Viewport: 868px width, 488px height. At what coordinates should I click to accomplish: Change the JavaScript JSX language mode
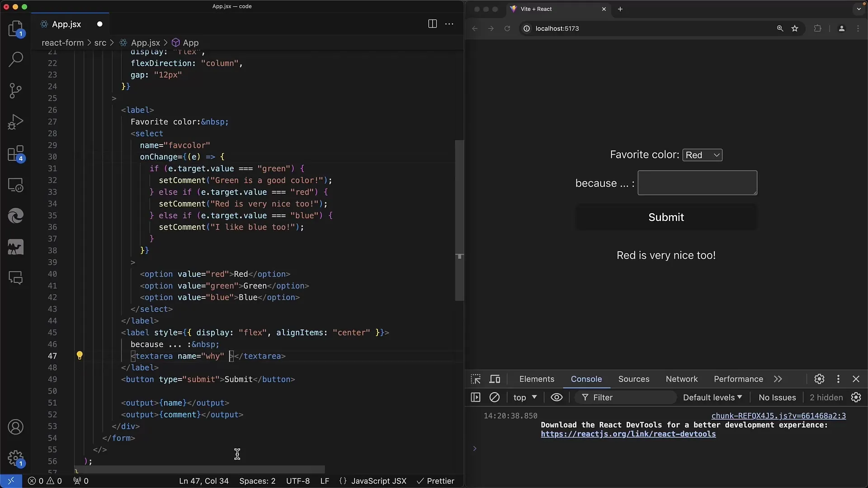378,481
